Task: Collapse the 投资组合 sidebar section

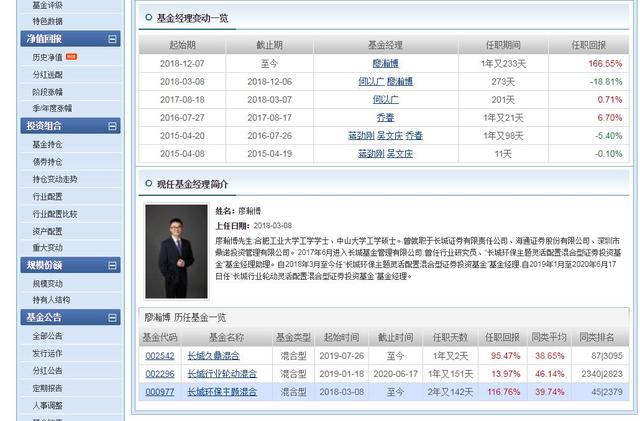Action: point(112,126)
